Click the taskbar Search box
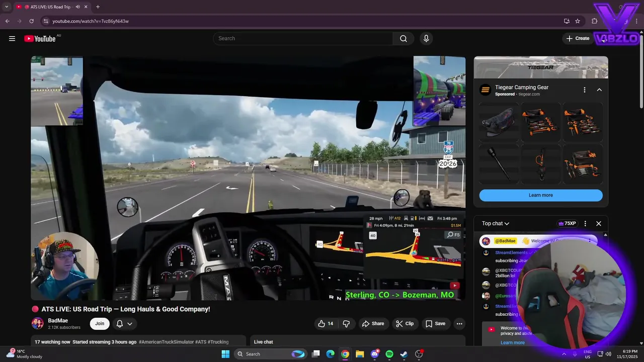644x362 pixels. [x=271, y=354]
